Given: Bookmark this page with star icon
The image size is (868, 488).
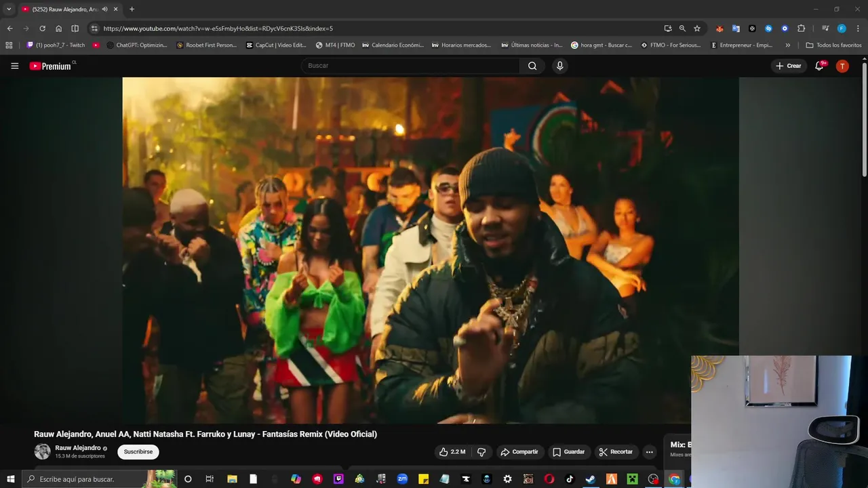Looking at the screenshot, I should pyautogui.click(x=697, y=28).
